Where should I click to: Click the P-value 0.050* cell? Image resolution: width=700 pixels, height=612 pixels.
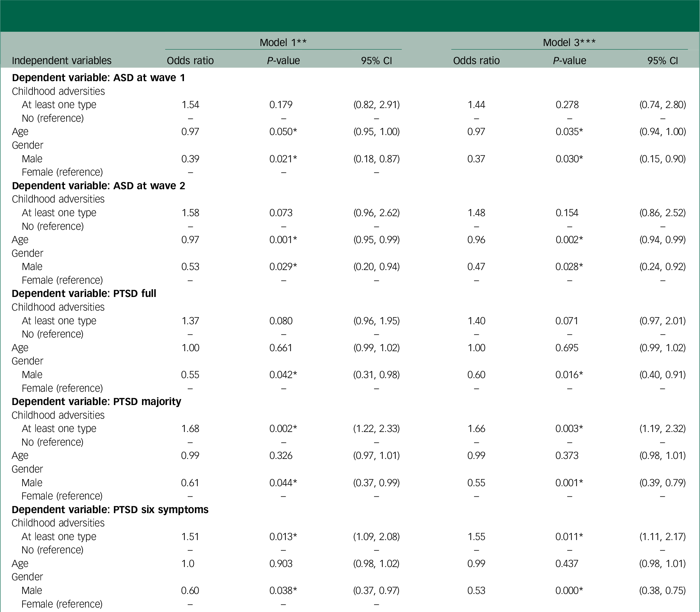click(283, 132)
